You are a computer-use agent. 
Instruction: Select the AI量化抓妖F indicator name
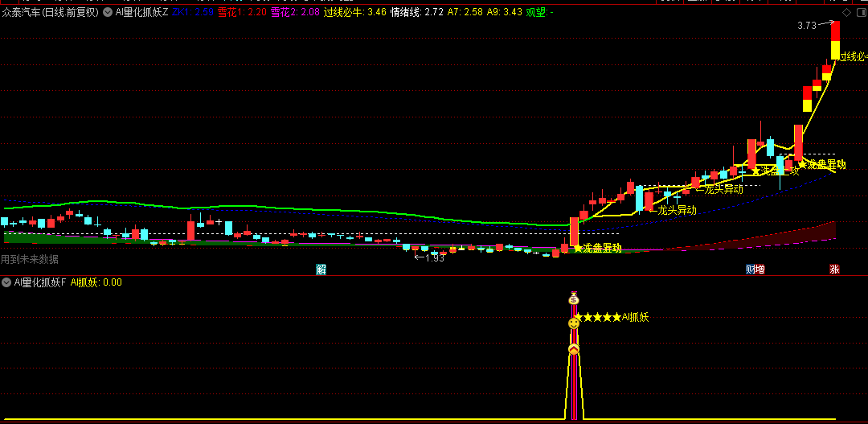tap(40, 282)
